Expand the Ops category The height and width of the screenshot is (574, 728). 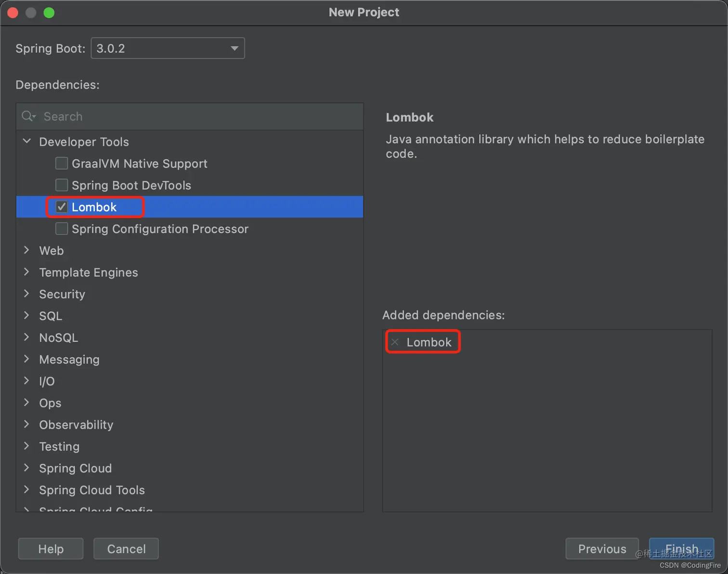(x=27, y=402)
